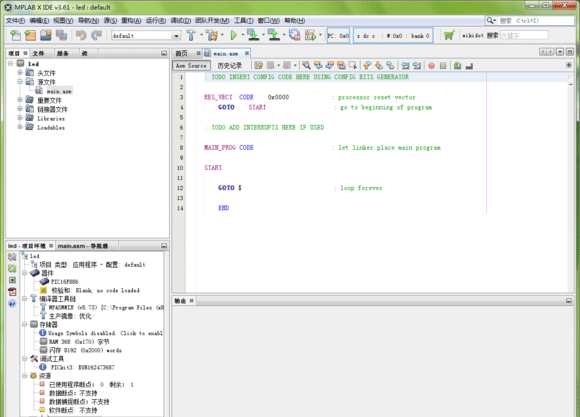Click the red Start Macro Recording icon
The image size is (580, 417).
coord(431,65)
